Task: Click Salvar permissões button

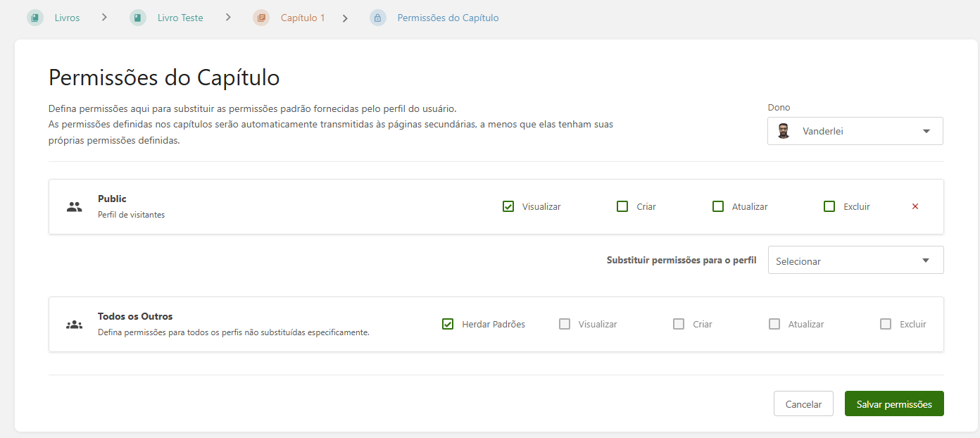Action: (894, 403)
